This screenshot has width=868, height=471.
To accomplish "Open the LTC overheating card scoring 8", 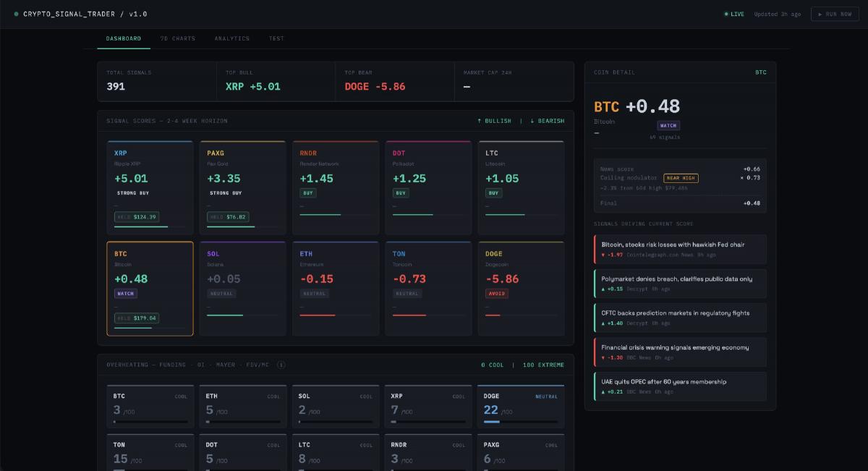I will click(336, 453).
